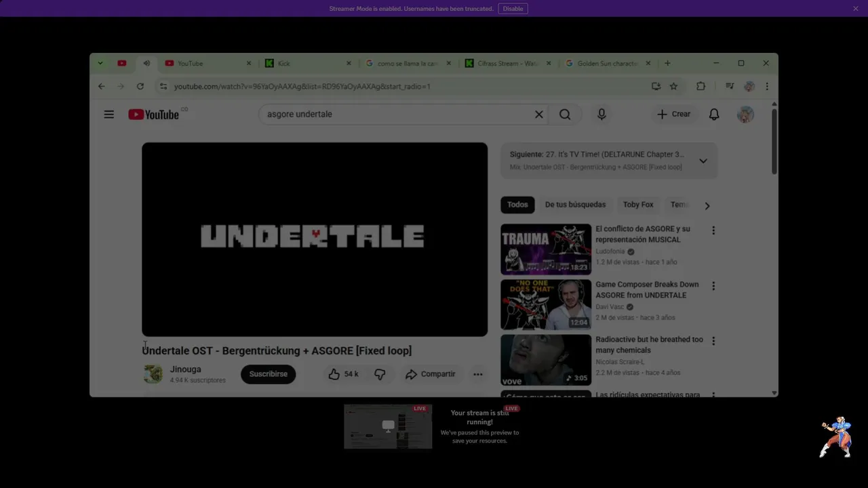The height and width of the screenshot is (488, 868).
Task: Open the 3:05 Radioactive video thumbnail
Action: tap(546, 360)
